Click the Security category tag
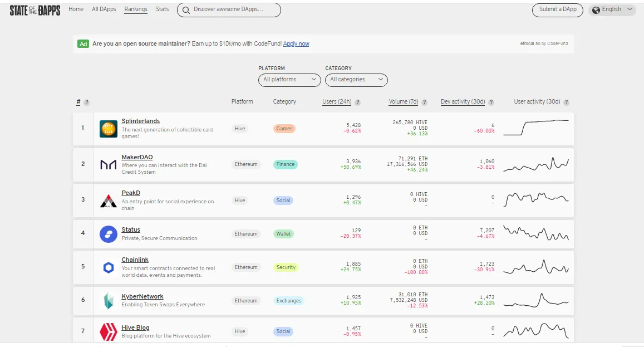Image resolution: width=644 pixels, height=347 pixels. click(286, 267)
